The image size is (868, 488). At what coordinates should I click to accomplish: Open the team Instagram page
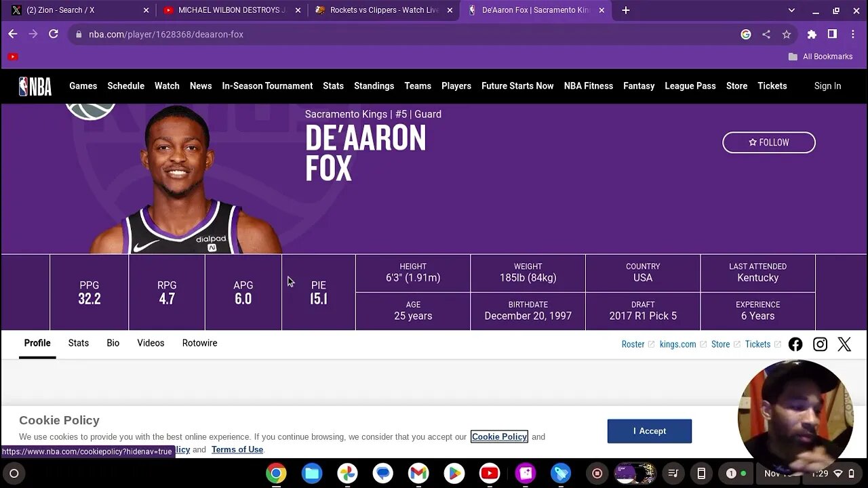tap(820, 344)
